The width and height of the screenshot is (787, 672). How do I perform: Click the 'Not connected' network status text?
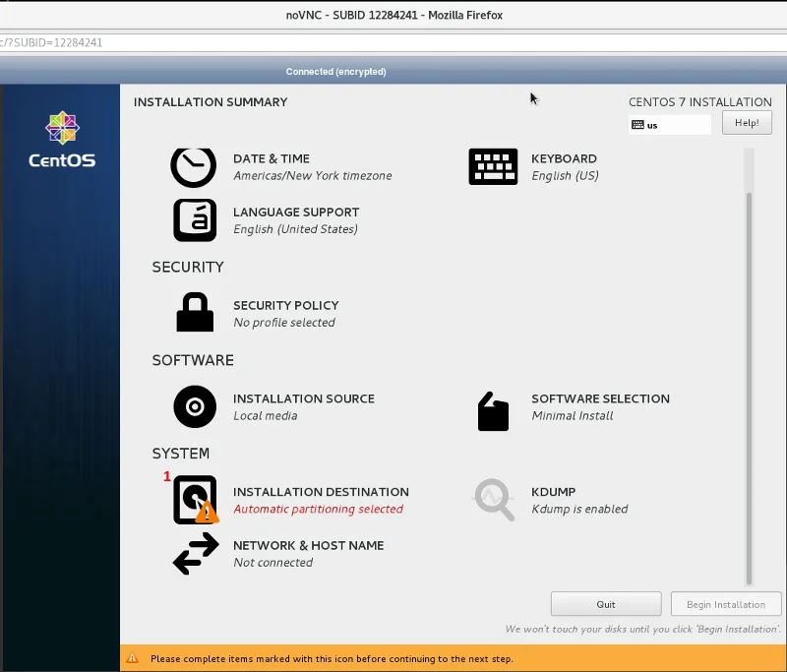[272, 563]
